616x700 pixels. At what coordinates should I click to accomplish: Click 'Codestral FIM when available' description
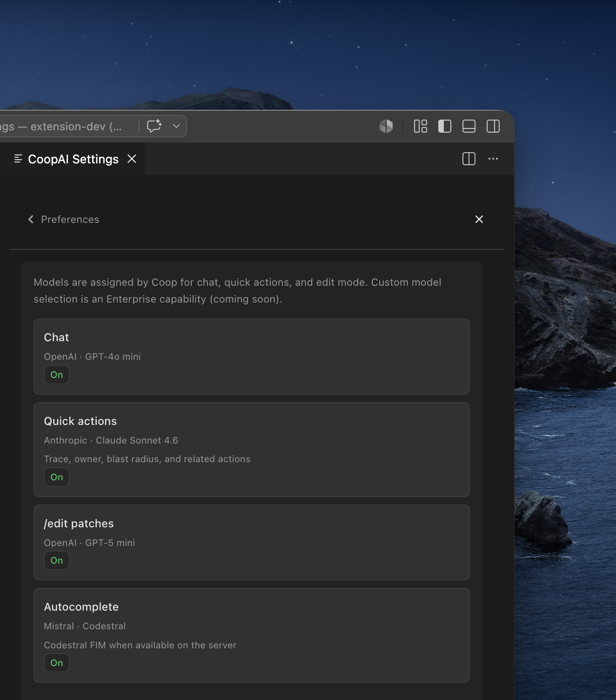[140, 645]
